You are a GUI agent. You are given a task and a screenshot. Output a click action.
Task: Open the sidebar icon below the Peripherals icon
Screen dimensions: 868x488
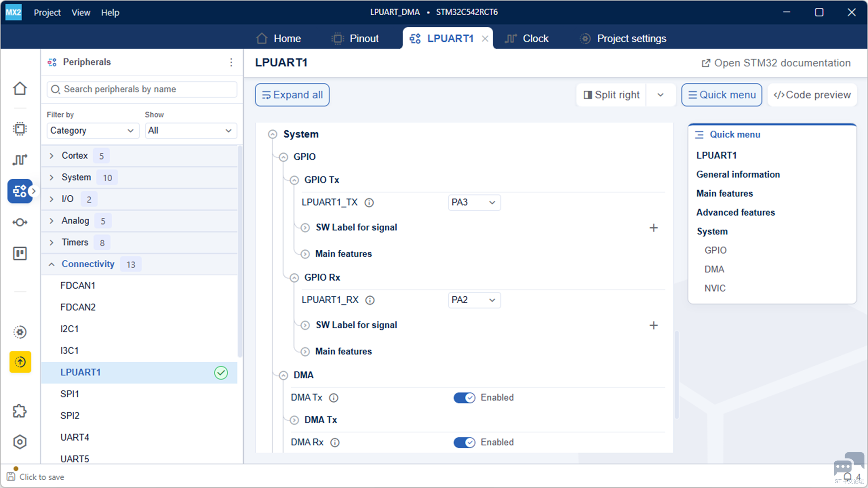coord(20,223)
